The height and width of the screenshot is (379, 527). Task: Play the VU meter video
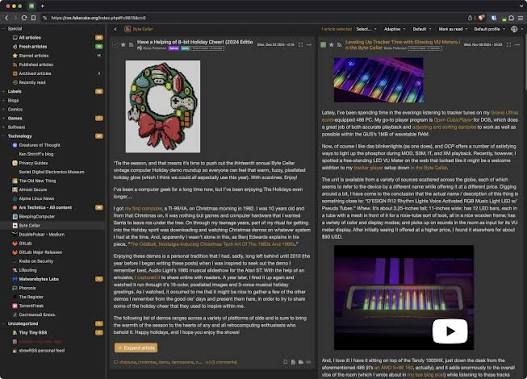pos(450,331)
